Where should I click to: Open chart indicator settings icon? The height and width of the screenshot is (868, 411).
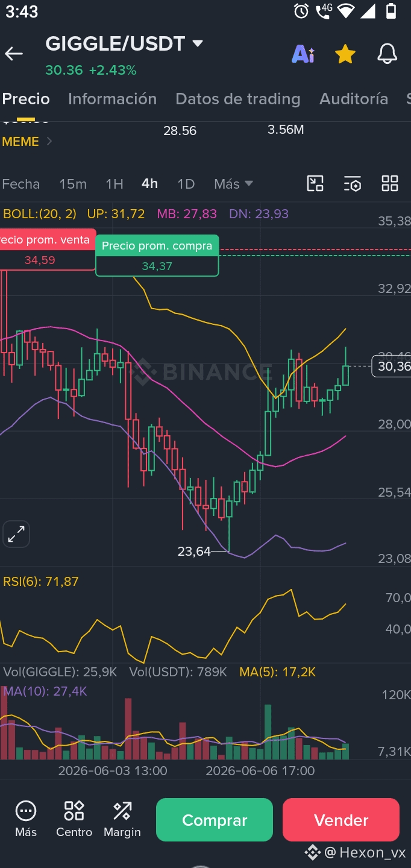pos(353,184)
